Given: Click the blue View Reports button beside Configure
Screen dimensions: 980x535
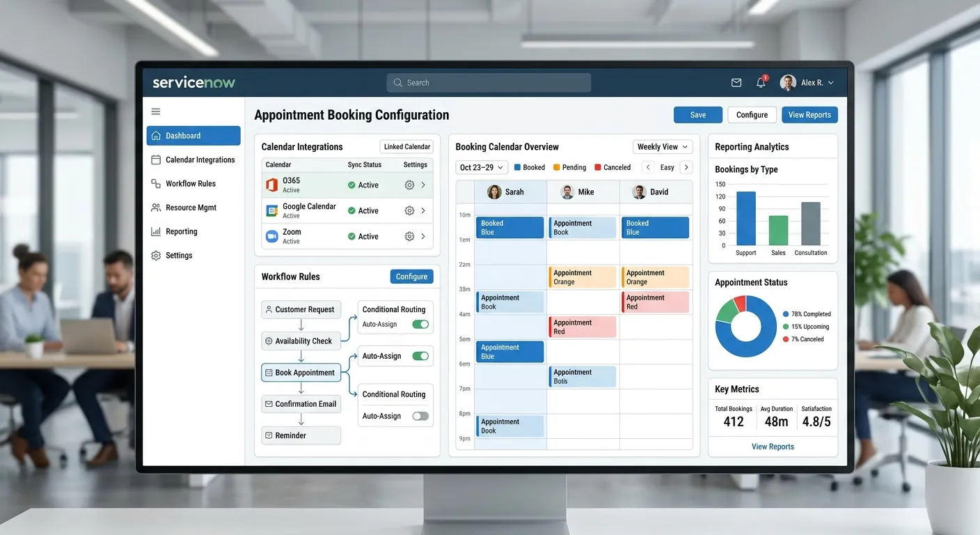Looking at the screenshot, I should pyautogui.click(x=809, y=115).
